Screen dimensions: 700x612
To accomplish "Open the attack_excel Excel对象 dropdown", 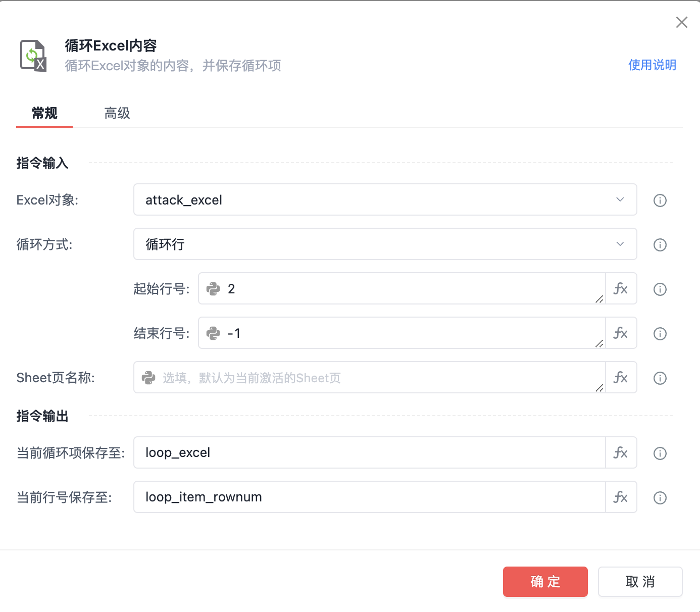I will click(x=385, y=200).
